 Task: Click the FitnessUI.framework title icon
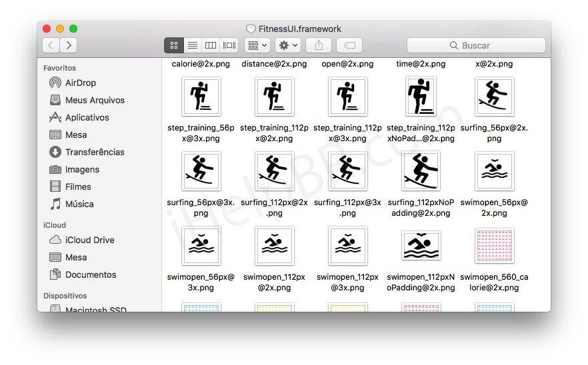coord(251,29)
